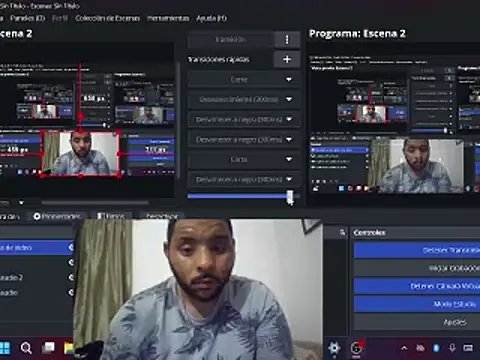Select red-outlined webcam source in preview
The height and width of the screenshot is (360, 480).
coord(80,153)
